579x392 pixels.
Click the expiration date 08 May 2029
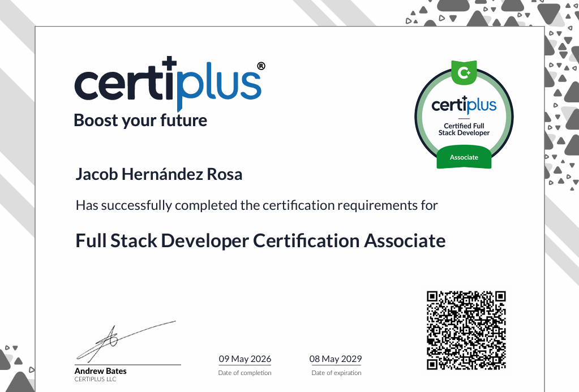[x=336, y=359]
